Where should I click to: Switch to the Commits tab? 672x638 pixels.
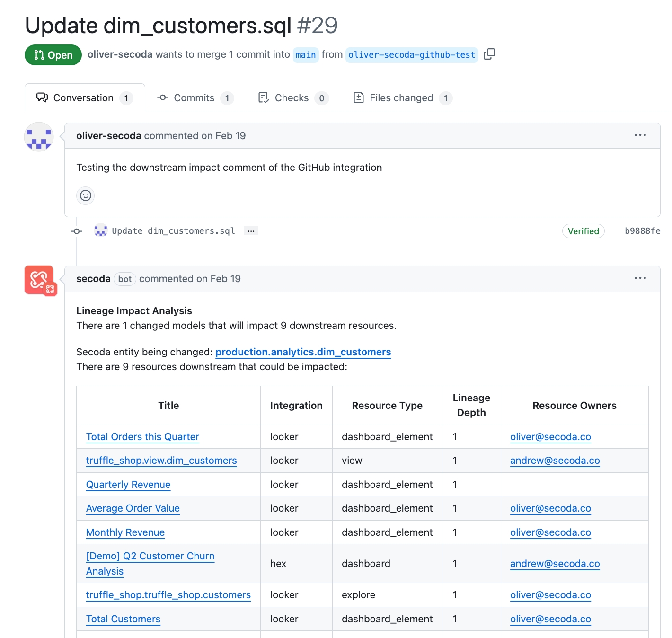pos(195,98)
